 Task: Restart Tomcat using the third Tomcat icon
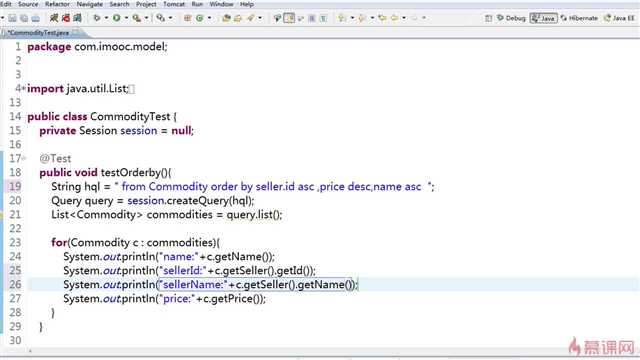coord(77,18)
